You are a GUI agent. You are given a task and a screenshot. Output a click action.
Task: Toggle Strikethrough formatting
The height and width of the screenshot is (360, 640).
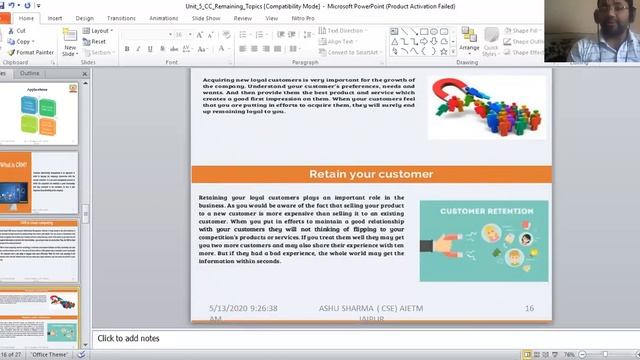(174, 49)
